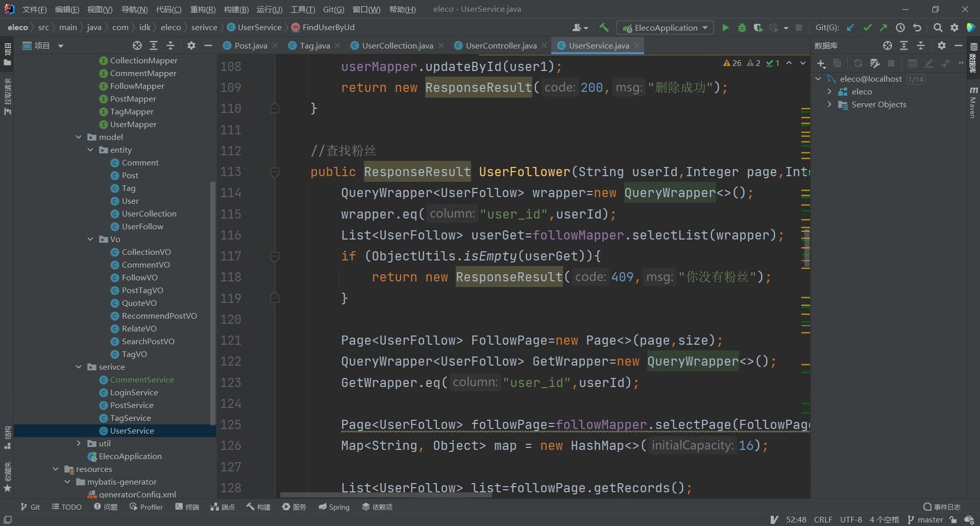This screenshot has width=980, height=526.
Task: Go to next highlighted error arrow
Action: pyautogui.click(x=802, y=63)
